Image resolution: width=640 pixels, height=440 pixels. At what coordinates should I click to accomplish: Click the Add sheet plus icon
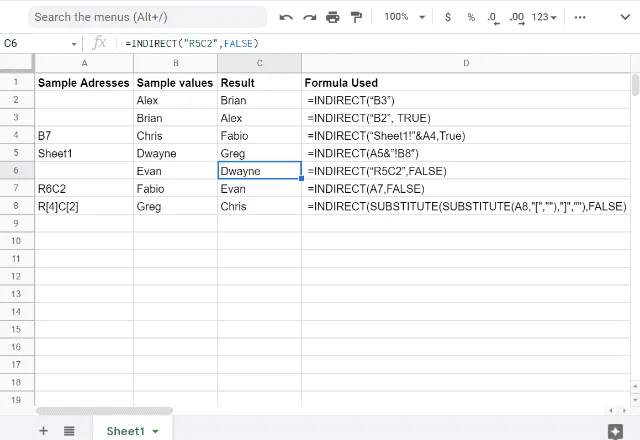coord(43,431)
